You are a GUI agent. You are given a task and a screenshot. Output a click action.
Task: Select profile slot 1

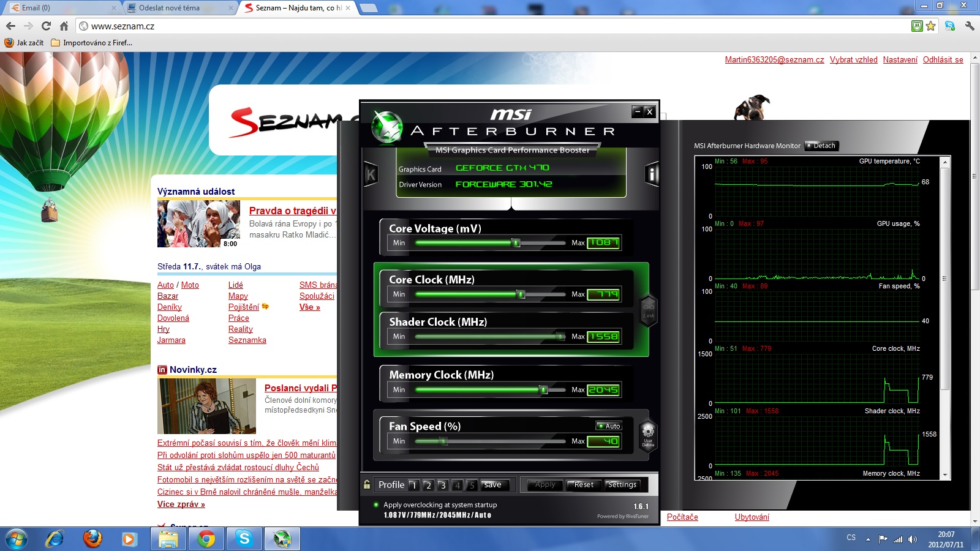pos(414,485)
